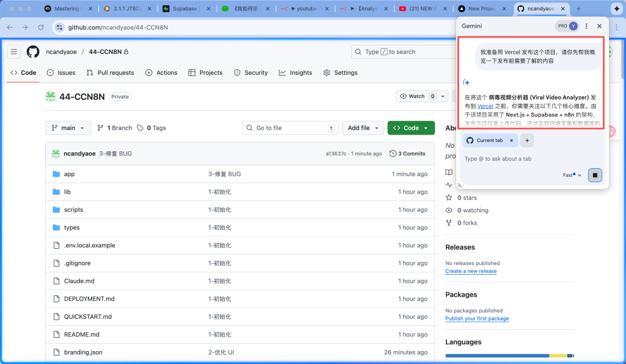
Task: Click the browser address bar URL
Action: 118,27
